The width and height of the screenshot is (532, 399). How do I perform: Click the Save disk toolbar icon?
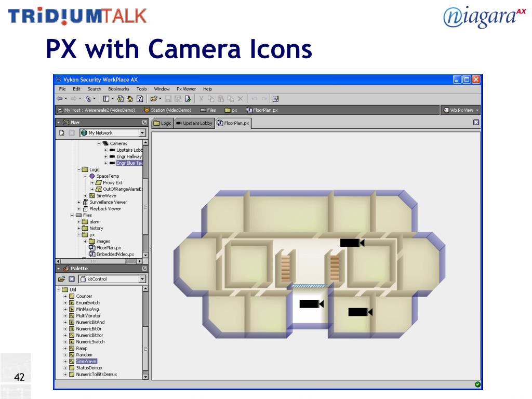tap(168, 99)
